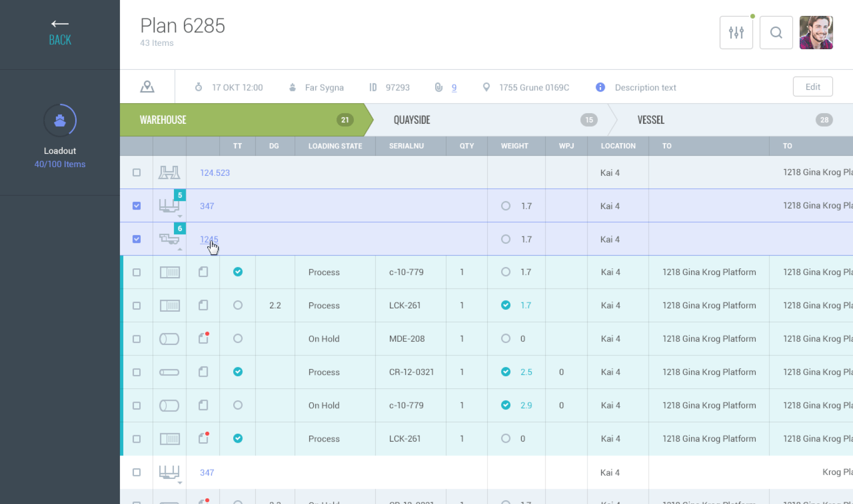Screen dimensions: 853x504
Task: Sort by the LOADING STATE column
Action: 335,146
